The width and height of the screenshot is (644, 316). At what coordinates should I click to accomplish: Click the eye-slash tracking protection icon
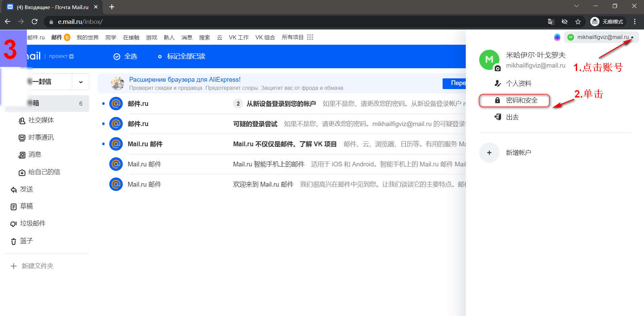564,22
